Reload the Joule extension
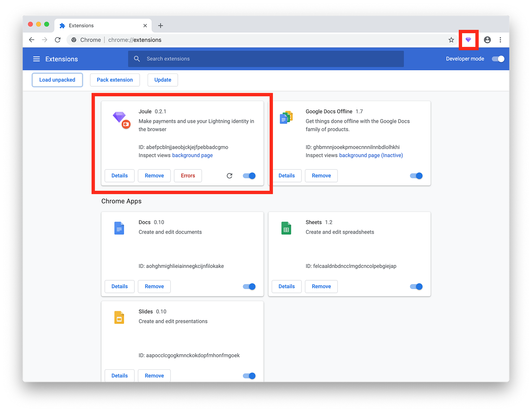532x412 pixels. tap(229, 176)
